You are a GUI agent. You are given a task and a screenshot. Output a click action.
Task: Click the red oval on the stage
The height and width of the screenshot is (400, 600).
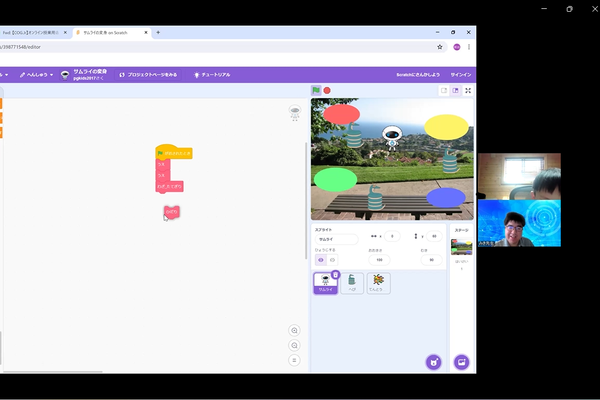point(341,114)
